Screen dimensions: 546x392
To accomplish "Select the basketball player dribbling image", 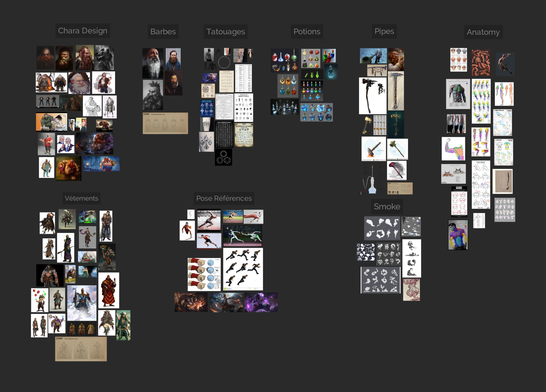I will 187,231.
